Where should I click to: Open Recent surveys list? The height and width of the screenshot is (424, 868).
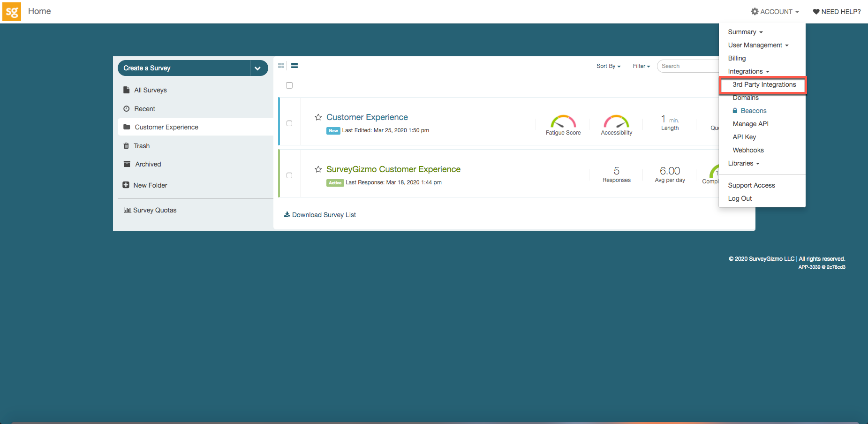pos(145,109)
